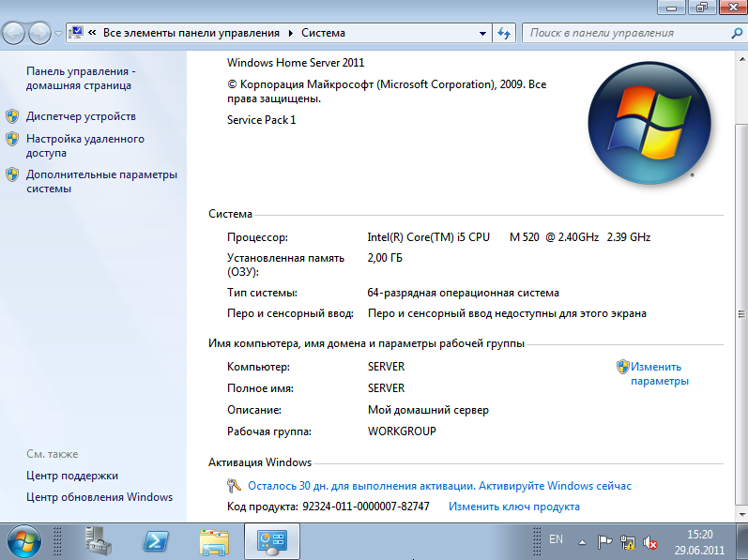Expand the address bar breadcrumb chevron «
The height and width of the screenshot is (560, 748).
[93, 33]
